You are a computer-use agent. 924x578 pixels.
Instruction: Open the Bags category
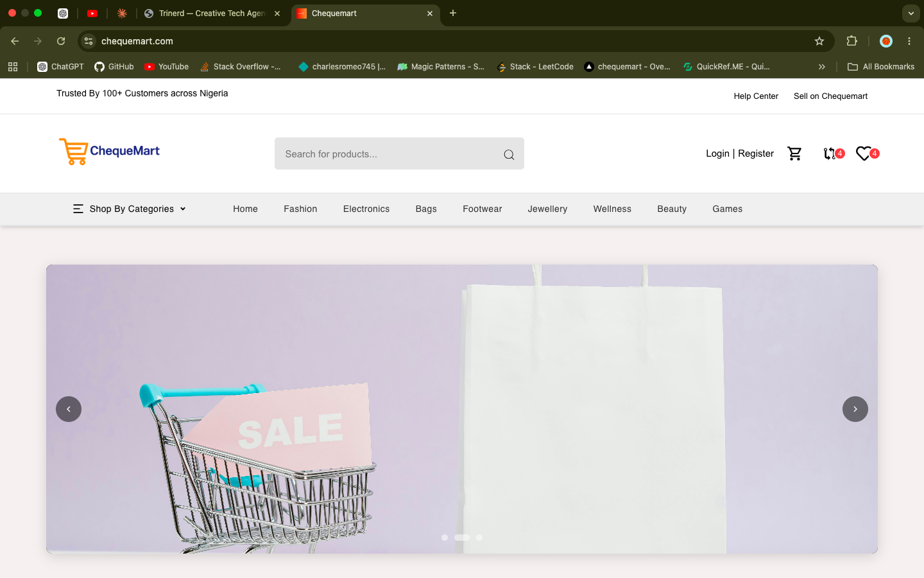(426, 209)
